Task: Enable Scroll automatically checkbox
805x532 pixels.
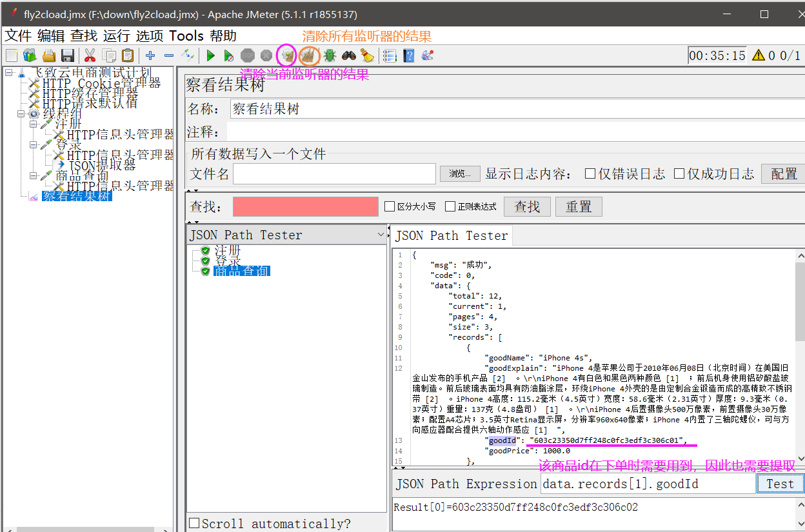Action: pos(194,523)
